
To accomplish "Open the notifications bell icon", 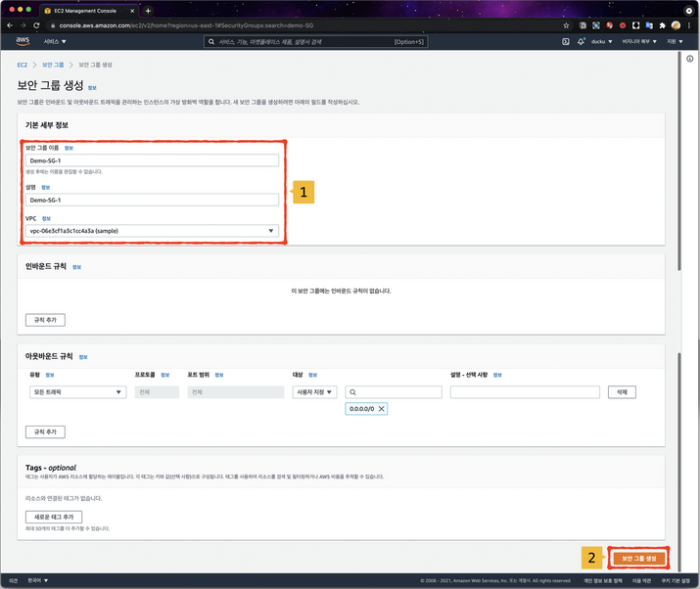I will point(582,42).
